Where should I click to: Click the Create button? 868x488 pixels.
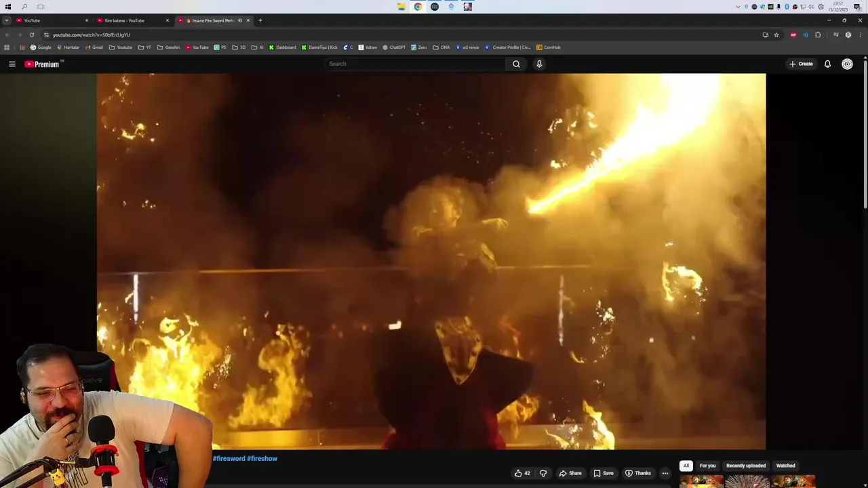[801, 64]
